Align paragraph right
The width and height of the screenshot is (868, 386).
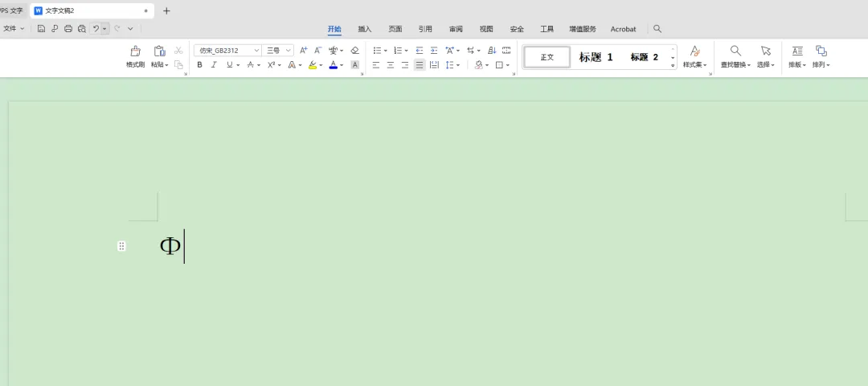[404, 65]
